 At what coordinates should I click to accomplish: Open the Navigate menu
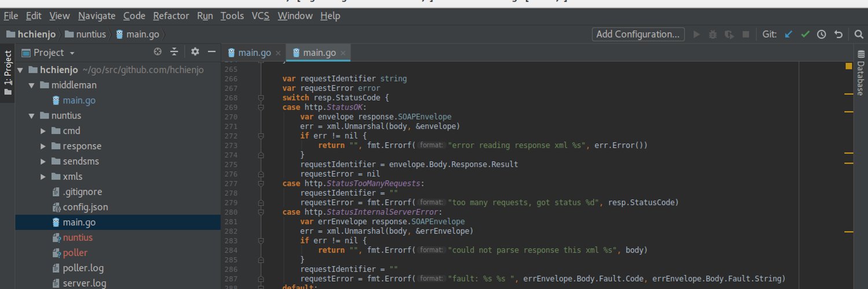pyautogui.click(x=97, y=16)
